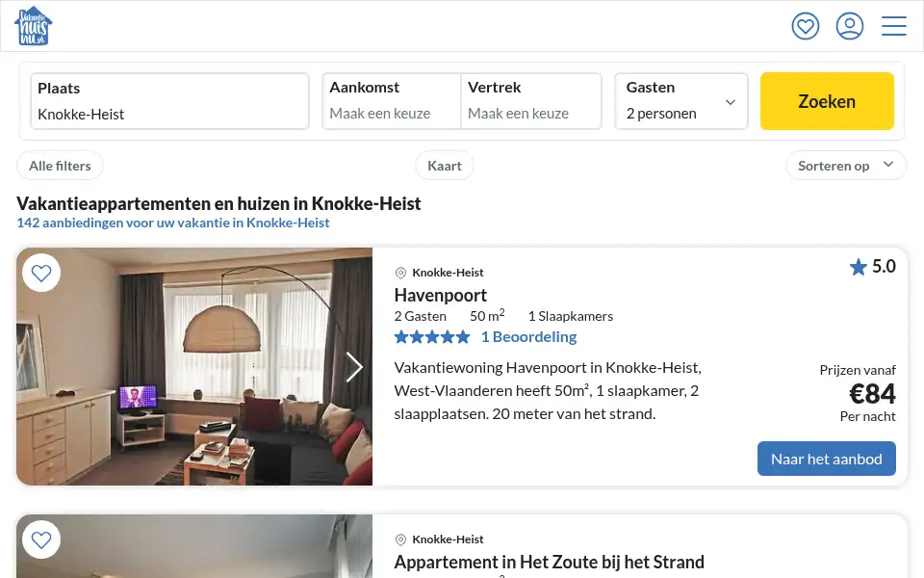Toggle favorite heart on Het Zoute apartment
This screenshot has height=578, width=924.
pos(41,539)
